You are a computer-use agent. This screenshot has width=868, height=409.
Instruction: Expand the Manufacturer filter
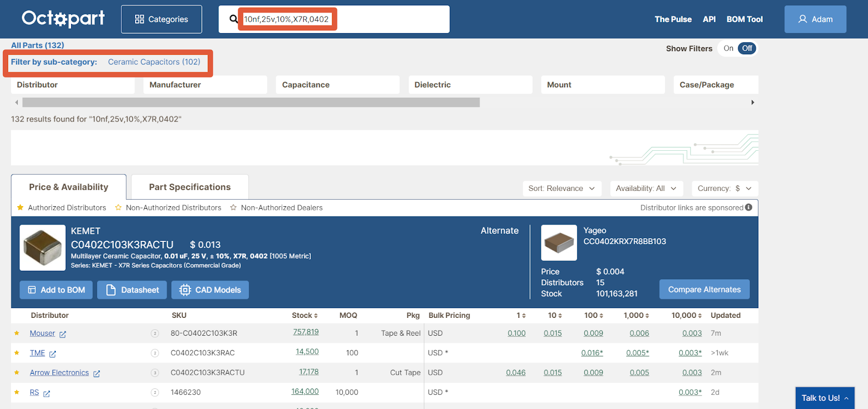(205, 85)
